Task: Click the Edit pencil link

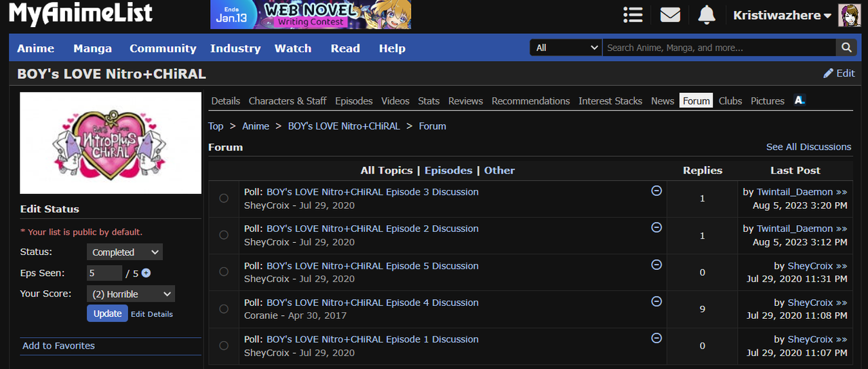Action: (x=839, y=73)
